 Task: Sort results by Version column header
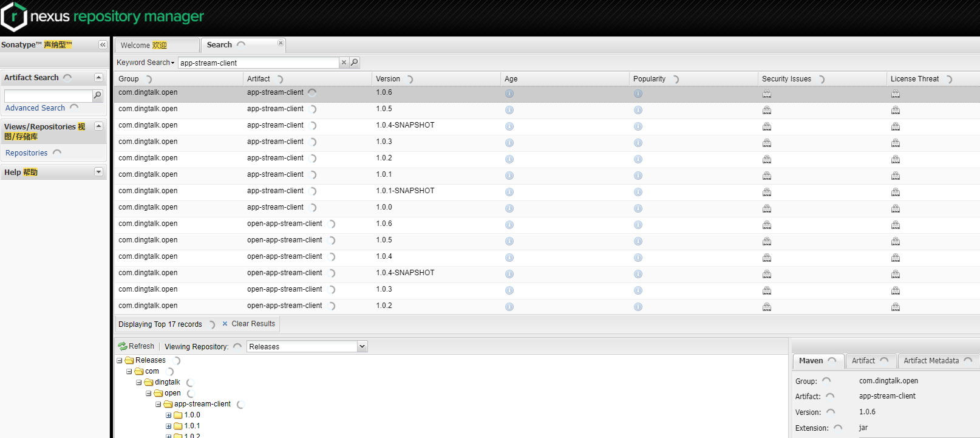(x=436, y=79)
